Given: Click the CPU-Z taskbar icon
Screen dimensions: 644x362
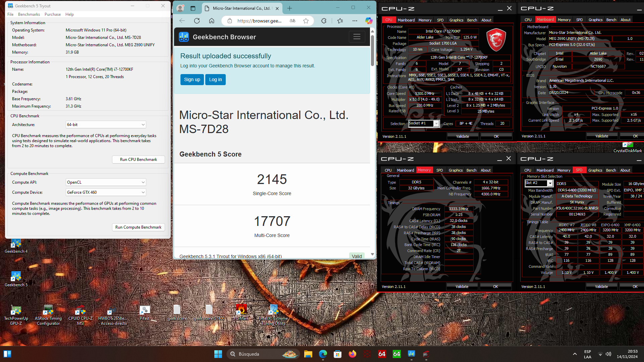Looking at the screenshot, I should point(426,354).
